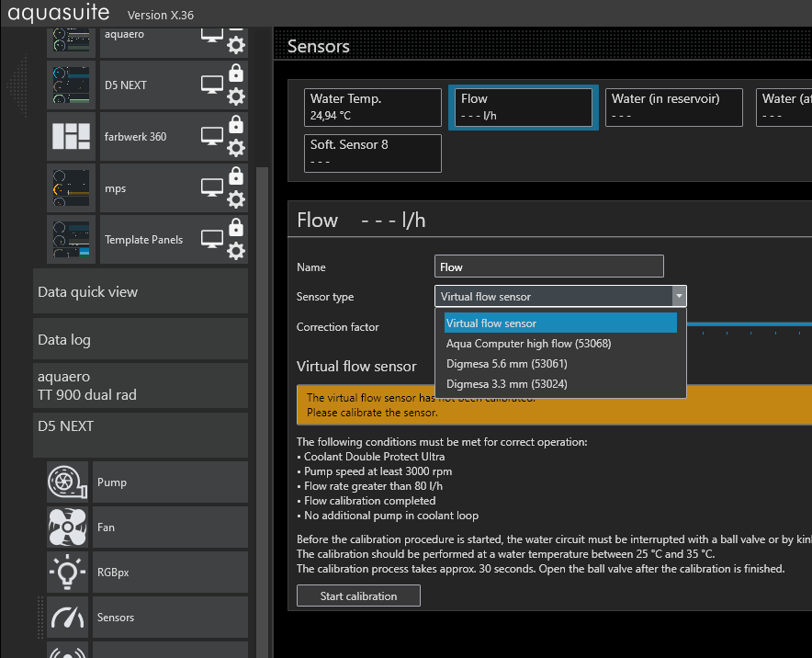Viewport: 812px width, 658px height.
Task: Select Aqua Computer high flow (53068) option
Action: (528, 344)
